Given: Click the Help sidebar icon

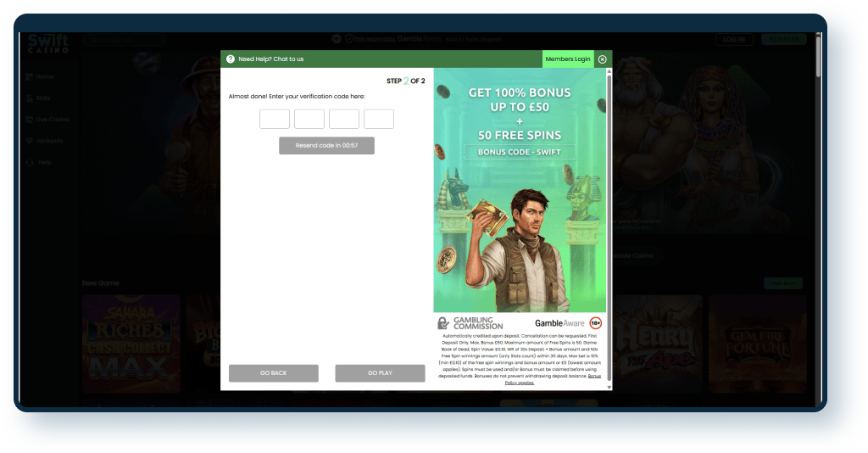Looking at the screenshot, I should (x=30, y=162).
